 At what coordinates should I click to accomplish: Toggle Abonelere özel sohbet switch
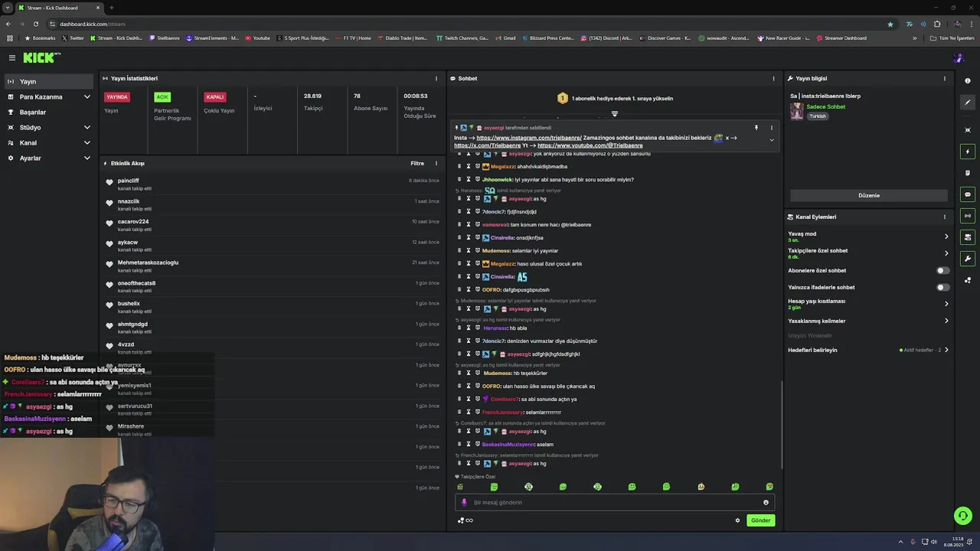pos(943,270)
